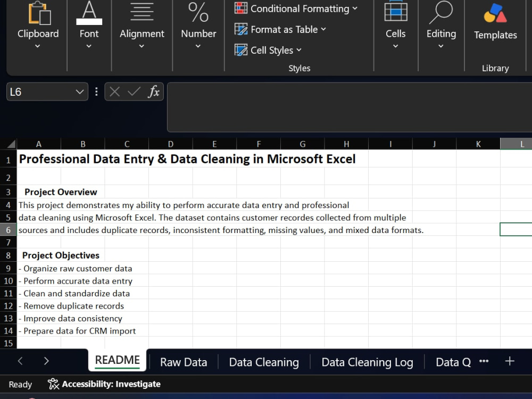Image resolution: width=532 pixels, height=399 pixels.
Task: Open the Editing group
Action: coord(441,26)
